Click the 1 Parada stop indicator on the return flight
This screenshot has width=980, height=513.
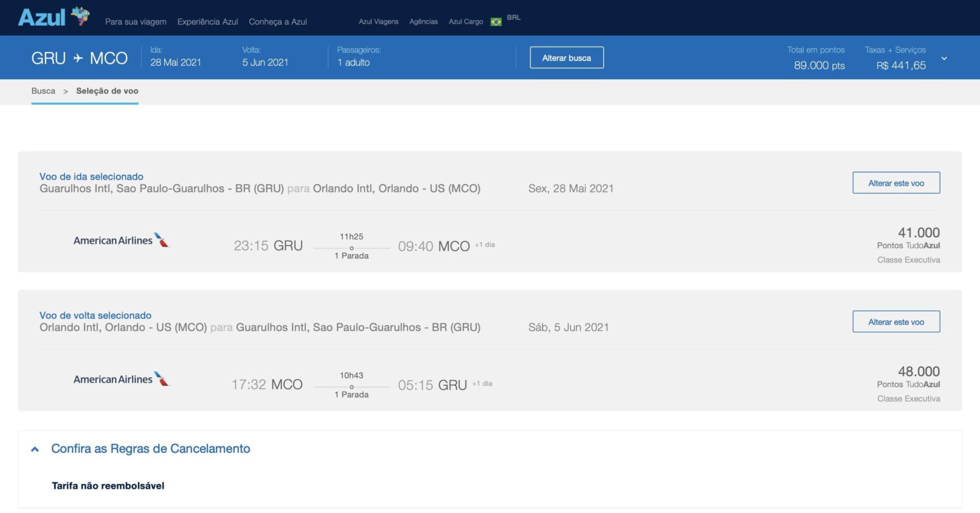(x=352, y=395)
